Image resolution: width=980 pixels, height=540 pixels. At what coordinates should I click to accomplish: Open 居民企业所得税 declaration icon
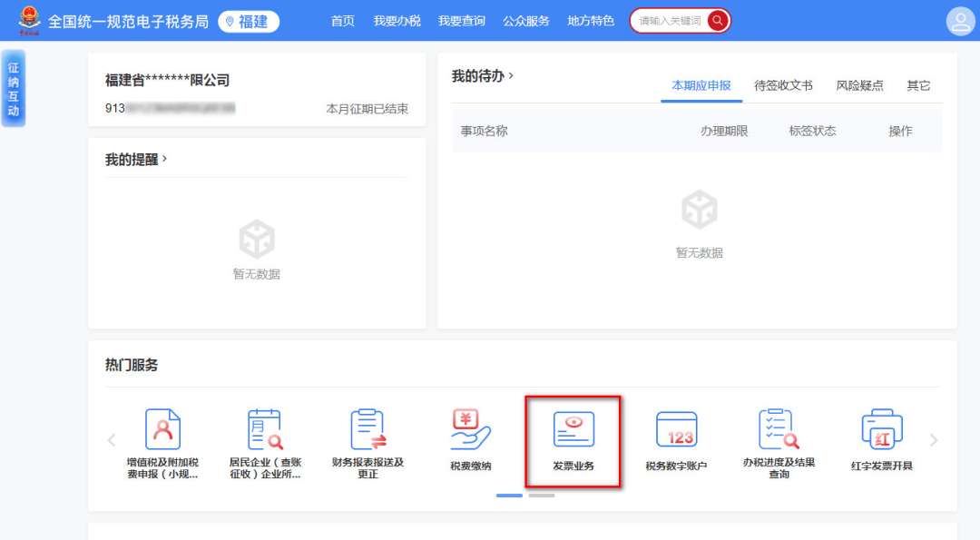(x=265, y=430)
